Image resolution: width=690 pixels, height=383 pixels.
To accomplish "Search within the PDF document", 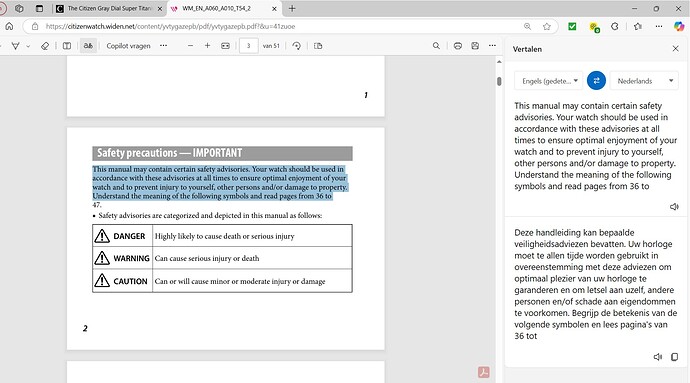I will tap(436, 46).
